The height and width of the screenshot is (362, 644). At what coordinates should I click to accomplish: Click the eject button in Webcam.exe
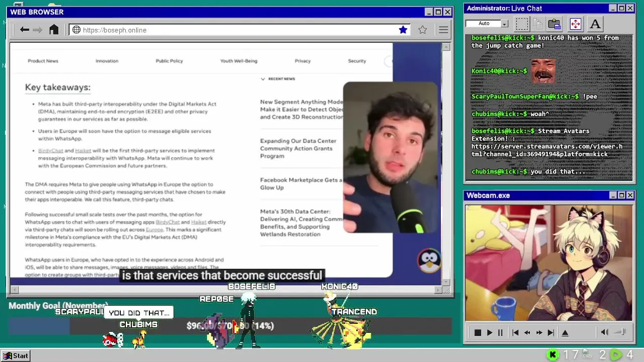[565, 332]
